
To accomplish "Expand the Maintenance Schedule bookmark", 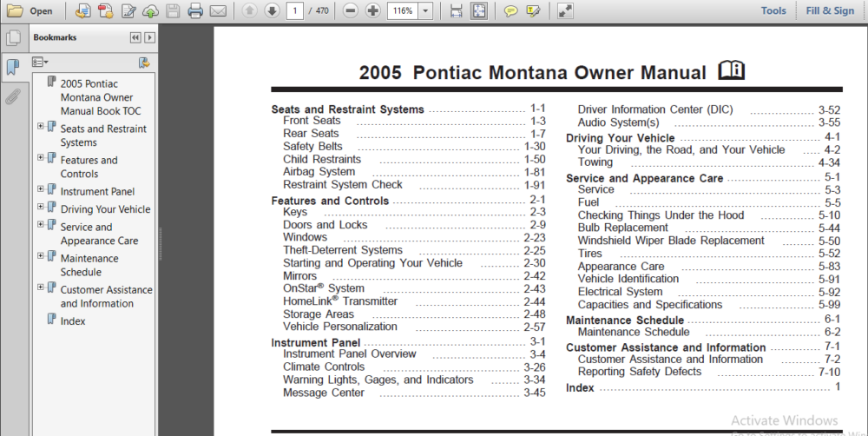I will 41,256.
